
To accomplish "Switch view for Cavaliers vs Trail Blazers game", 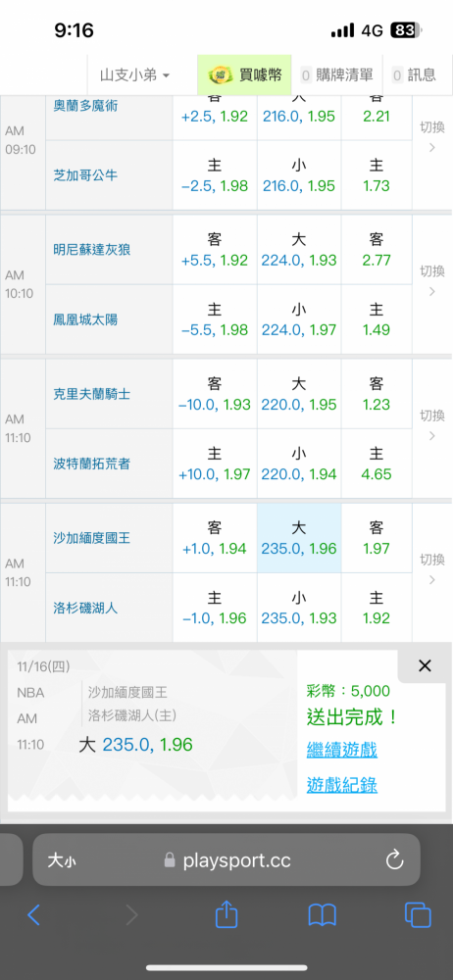I will coord(431,425).
